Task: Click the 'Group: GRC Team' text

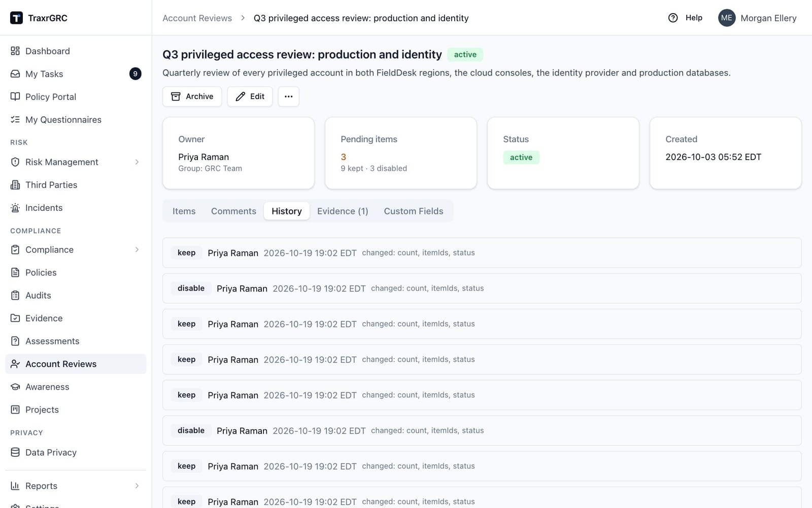Action: click(210, 168)
